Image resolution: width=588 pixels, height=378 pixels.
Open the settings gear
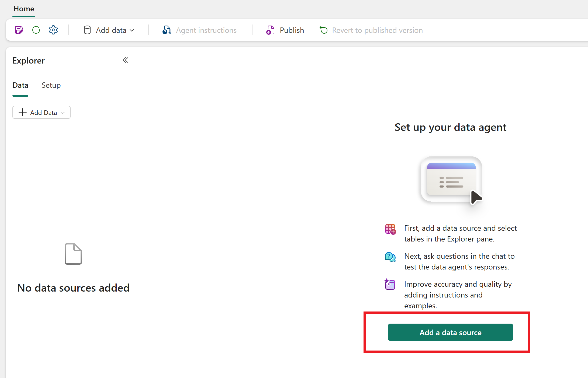click(53, 30)
